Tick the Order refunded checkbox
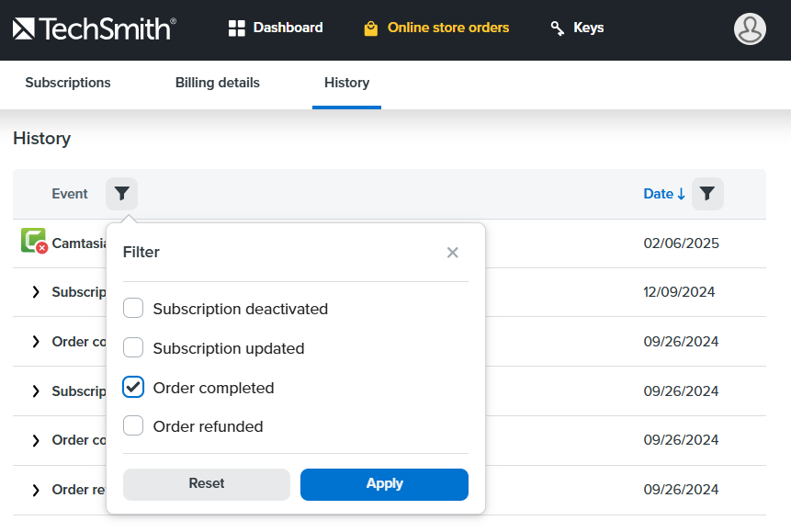 click(133, 426)
